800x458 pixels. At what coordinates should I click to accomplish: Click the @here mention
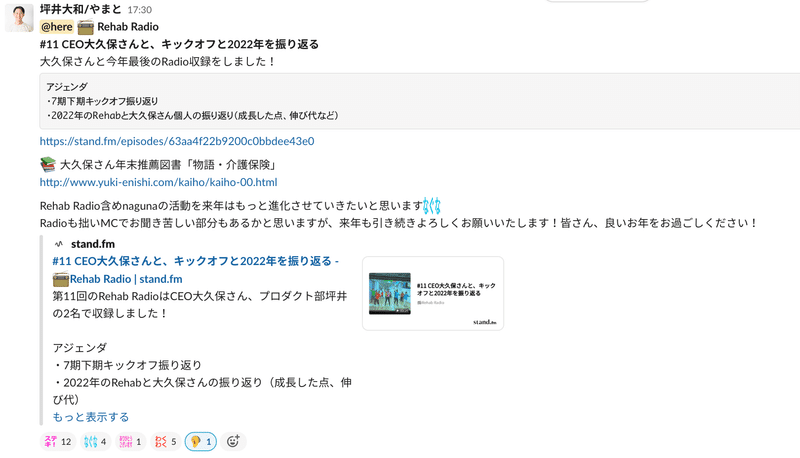pos(57,27)
